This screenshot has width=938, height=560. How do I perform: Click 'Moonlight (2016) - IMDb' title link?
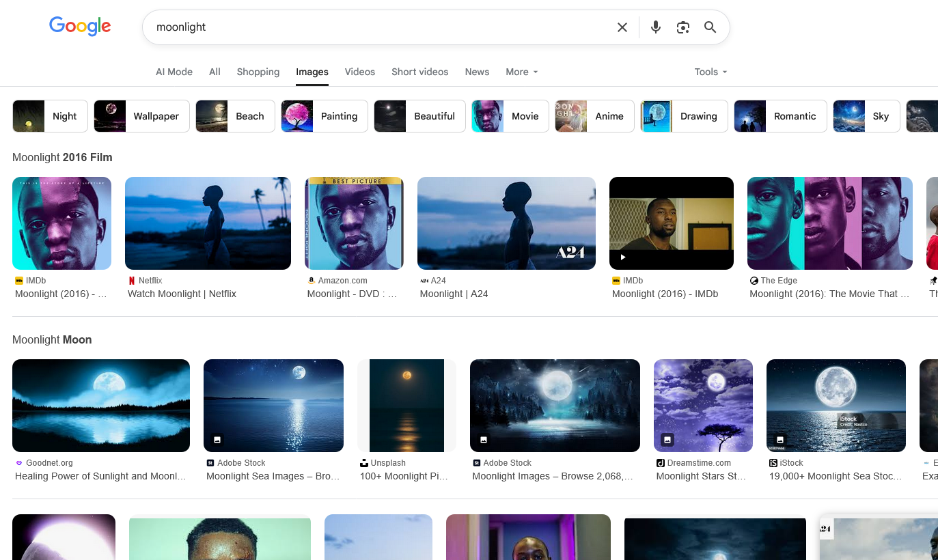(665, 294)
